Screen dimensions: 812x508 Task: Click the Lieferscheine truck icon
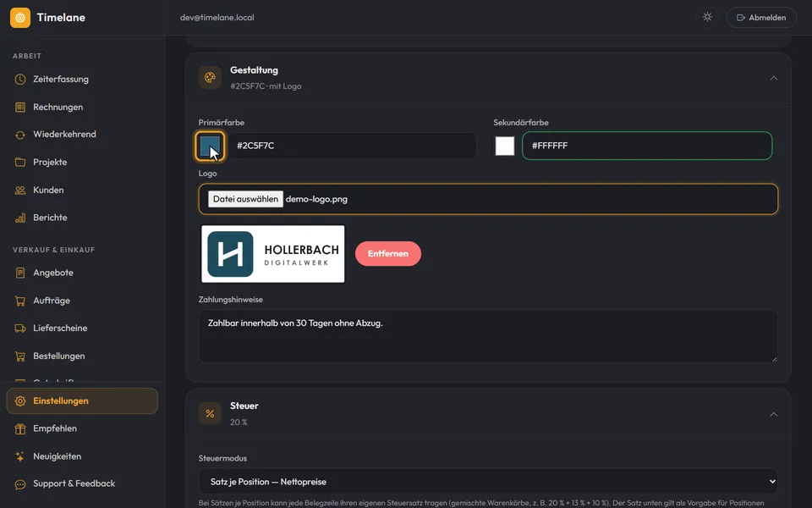[x=20, y=329]
